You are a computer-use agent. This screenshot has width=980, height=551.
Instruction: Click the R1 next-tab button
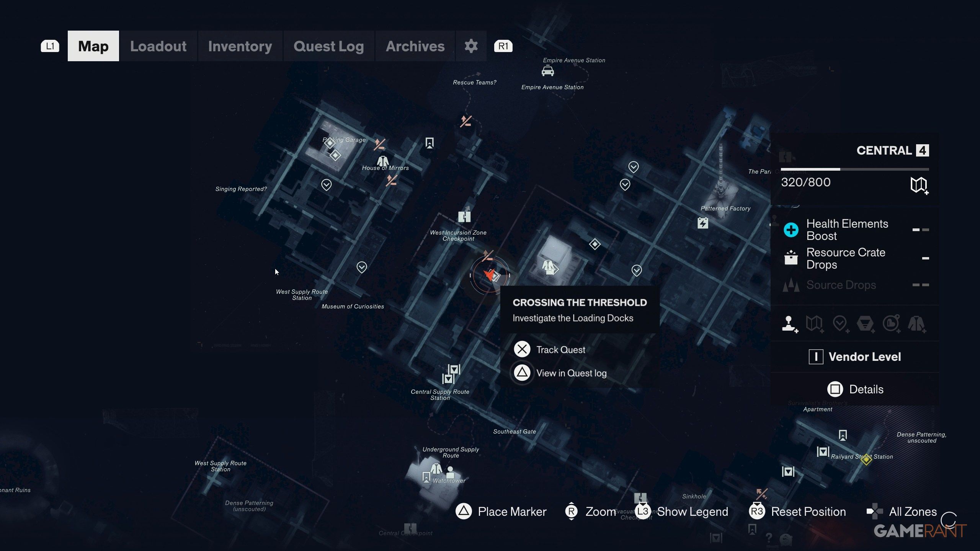point(503,46)
